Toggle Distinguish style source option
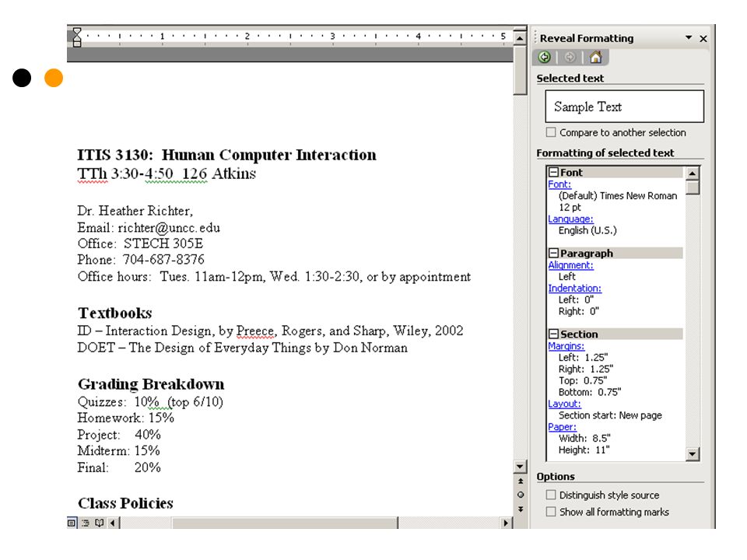The width and height of the screenshot is (747, 560). point(551,495)
